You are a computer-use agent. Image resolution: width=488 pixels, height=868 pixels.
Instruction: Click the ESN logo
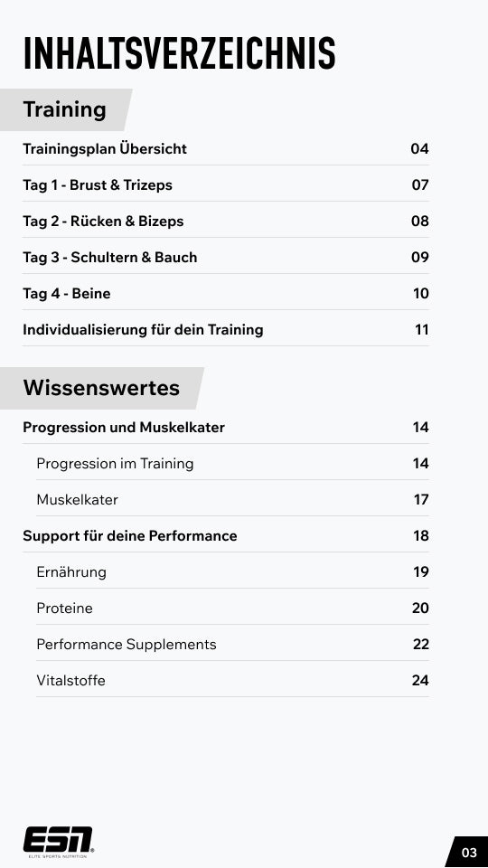click(x=58, y=842)
